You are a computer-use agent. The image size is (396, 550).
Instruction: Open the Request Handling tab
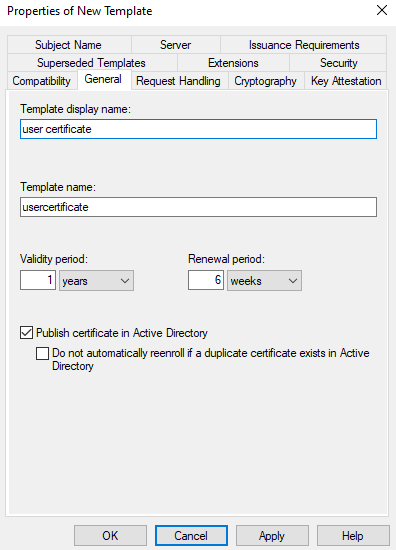coord(179,81)
